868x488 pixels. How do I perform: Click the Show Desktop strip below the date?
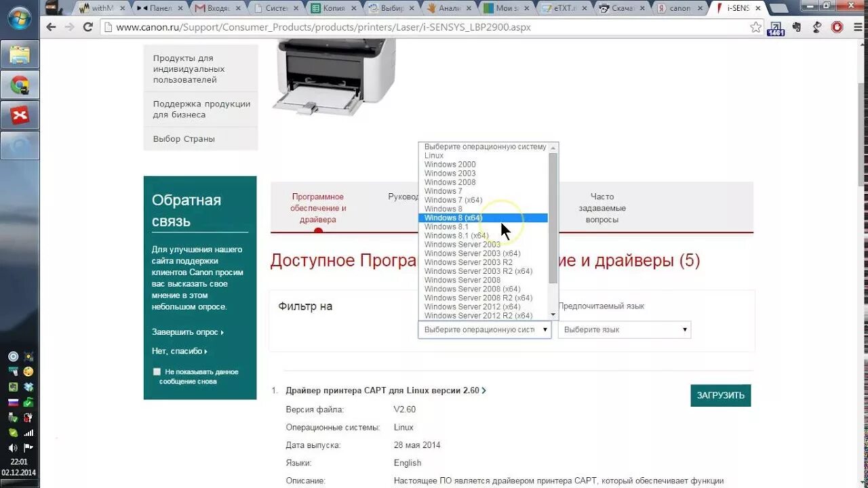[19, 483]
